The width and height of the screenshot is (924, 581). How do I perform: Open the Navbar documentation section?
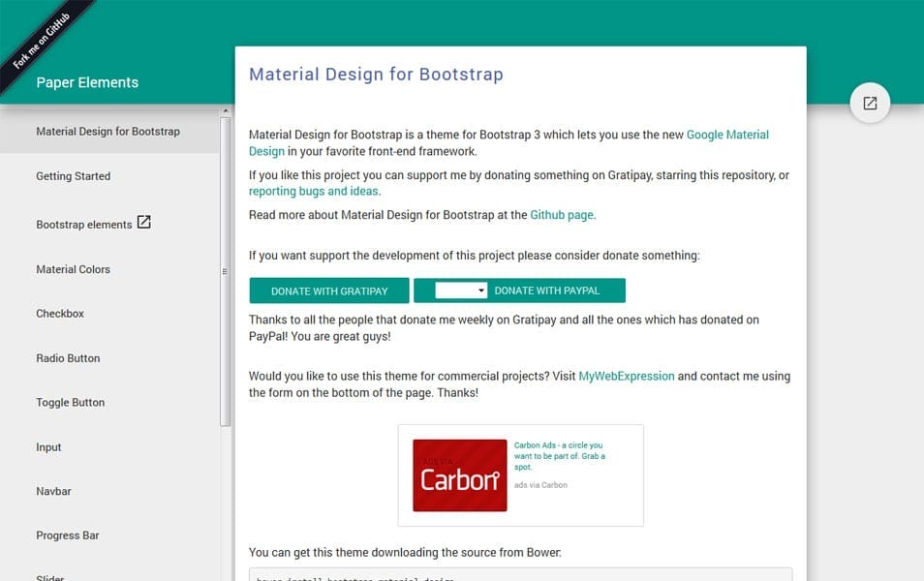(53, 491)
